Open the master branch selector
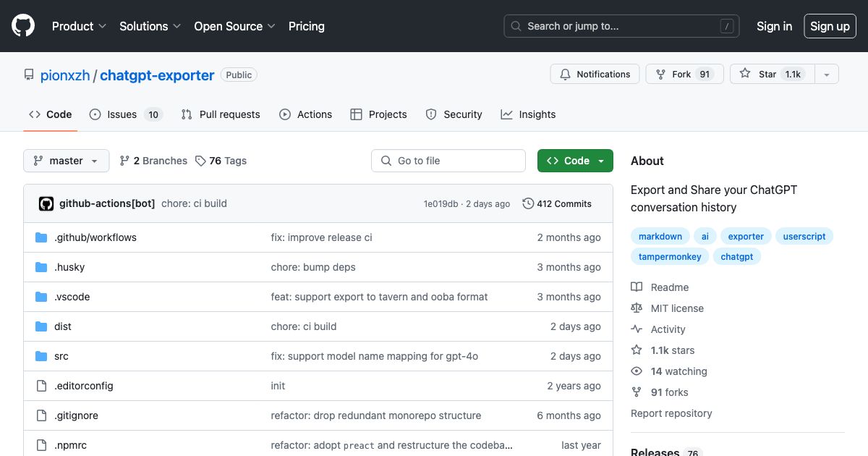The height and width of the screenshot is (456, 868). click(66, 161)
